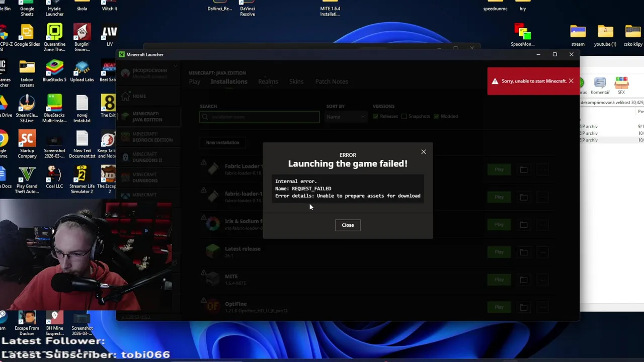Dismiss the 'unable to start Minecraft' notification
The width and height of the screenshot is (644, 362).
571,81
